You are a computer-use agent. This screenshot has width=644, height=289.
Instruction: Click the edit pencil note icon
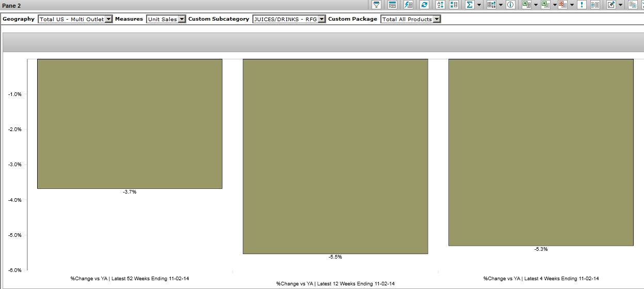click(x=611, y=5)
